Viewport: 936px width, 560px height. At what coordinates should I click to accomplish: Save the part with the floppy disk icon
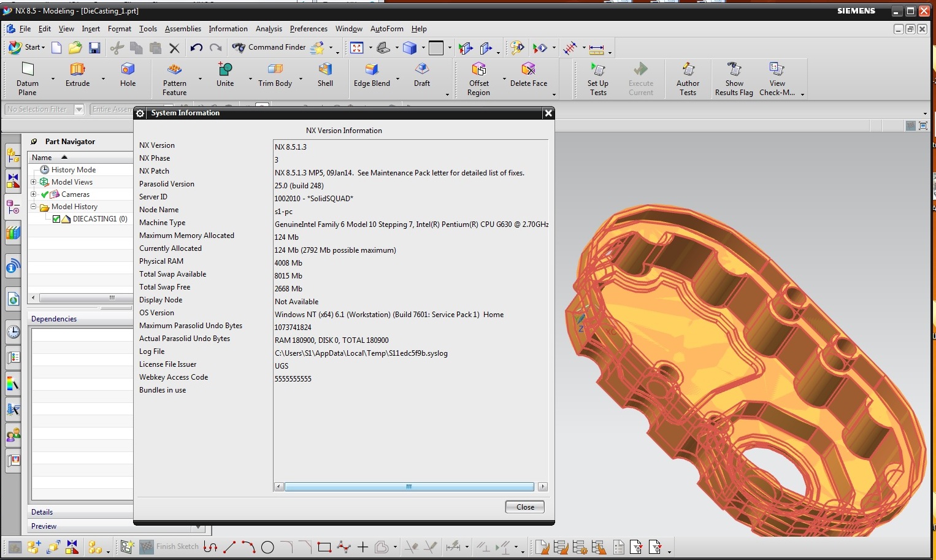[94, 47]
